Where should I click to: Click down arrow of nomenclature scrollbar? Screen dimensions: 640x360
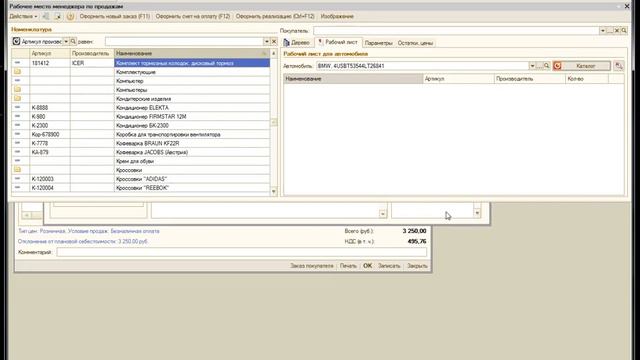pos(274,191)
